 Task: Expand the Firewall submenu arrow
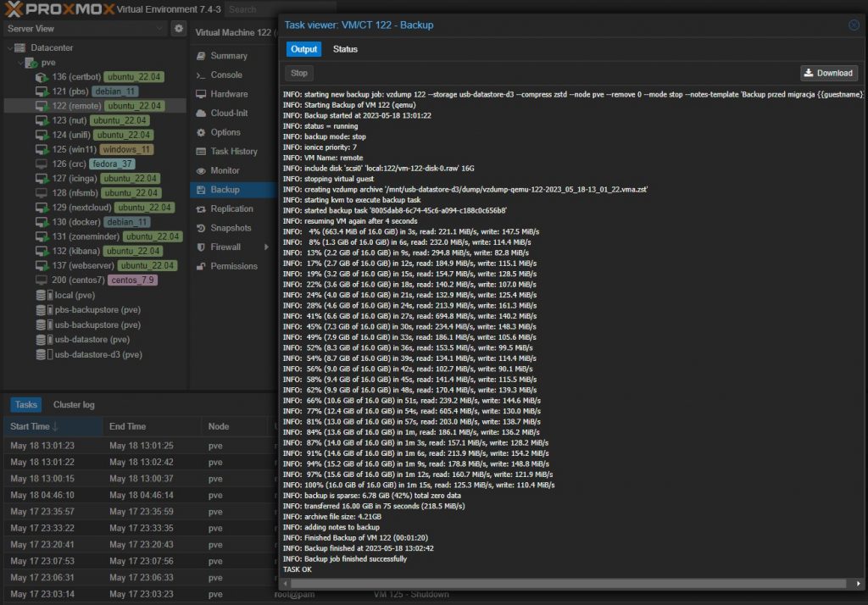[x=266, y=247]
